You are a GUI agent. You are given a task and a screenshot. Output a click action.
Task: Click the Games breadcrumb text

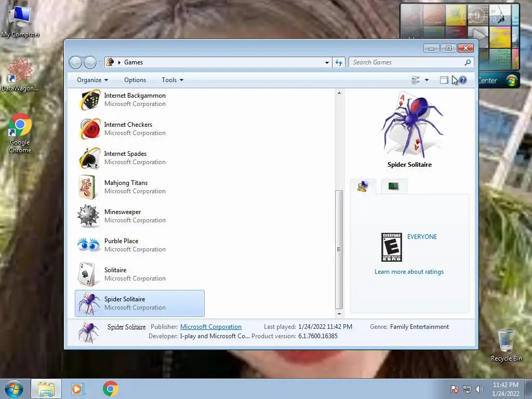pos(134,62)
